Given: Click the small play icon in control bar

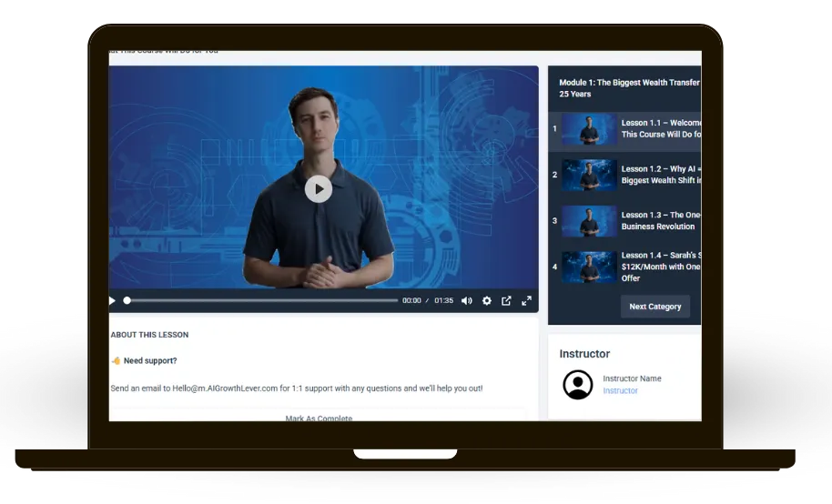Looking at the screenshot, I should [x=112, y=301].
